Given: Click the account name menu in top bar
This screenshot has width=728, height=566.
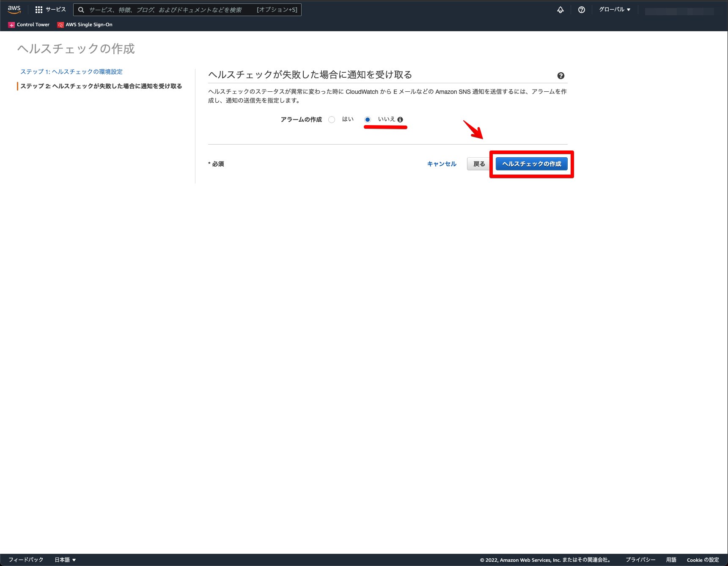Looking at the screenshot, I should 679,11.
